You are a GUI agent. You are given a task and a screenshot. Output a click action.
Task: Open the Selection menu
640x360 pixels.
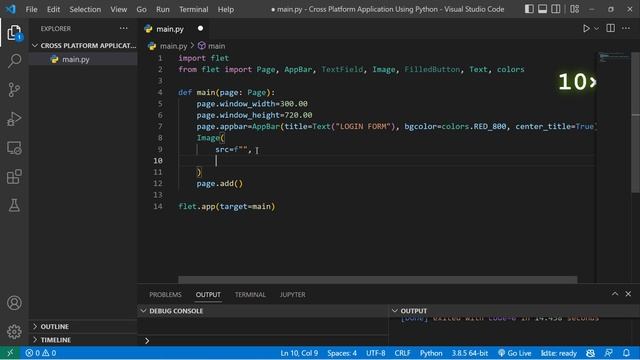pos(85,9)
